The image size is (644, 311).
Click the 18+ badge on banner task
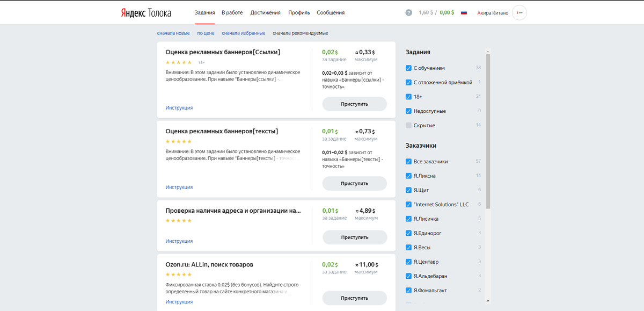point(201,62)
